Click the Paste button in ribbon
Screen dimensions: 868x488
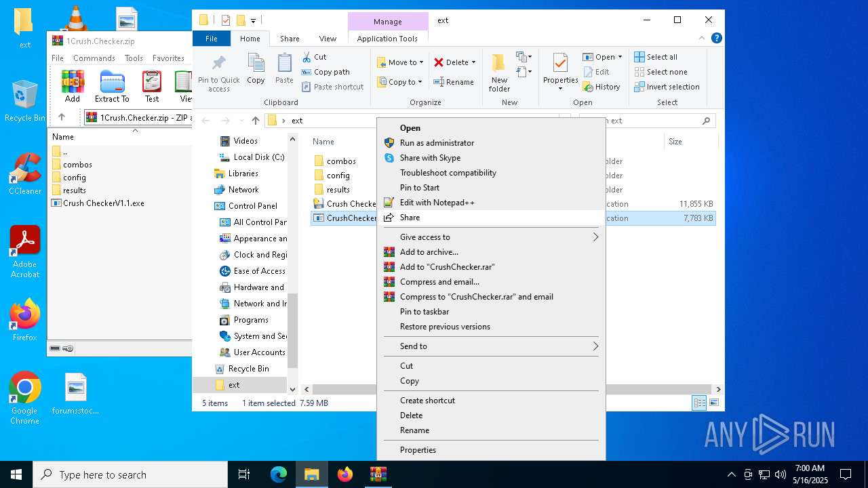(x=284, y=69)
